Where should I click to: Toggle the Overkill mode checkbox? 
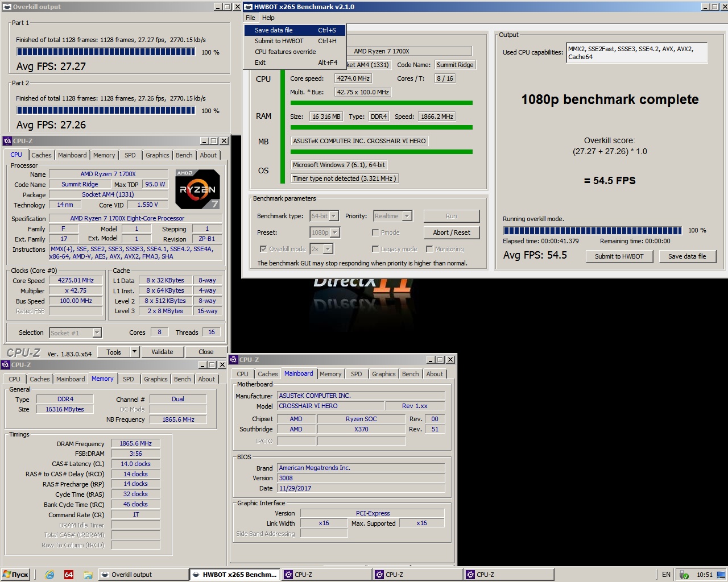pyautogui.click(x=263, y=249)
